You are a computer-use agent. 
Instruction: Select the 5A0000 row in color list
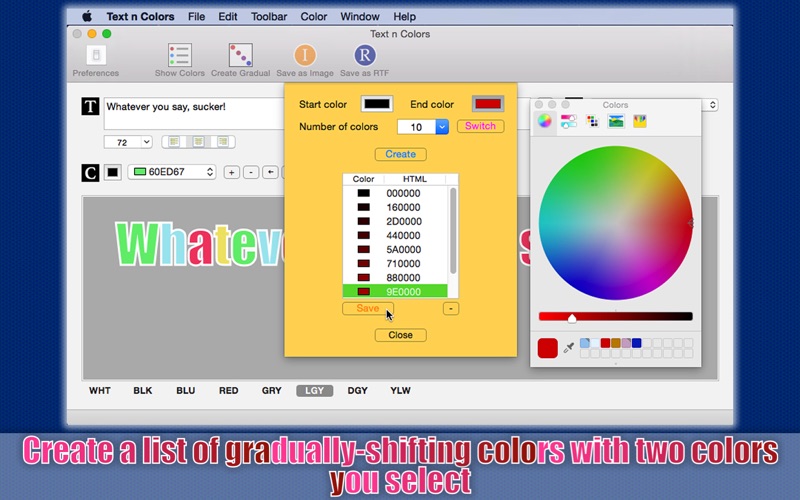395,249
